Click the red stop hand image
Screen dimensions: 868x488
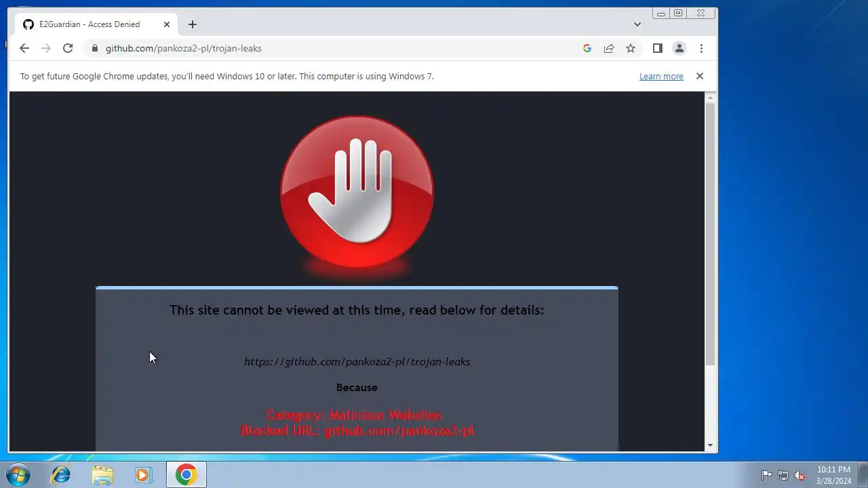[x=357, y=192]
